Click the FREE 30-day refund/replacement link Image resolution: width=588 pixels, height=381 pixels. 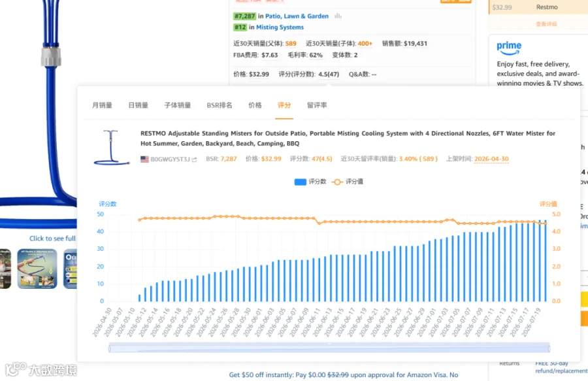561,367
